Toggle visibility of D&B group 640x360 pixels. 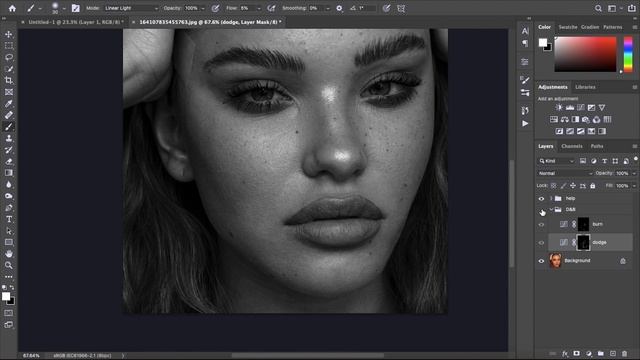[541, 210]
